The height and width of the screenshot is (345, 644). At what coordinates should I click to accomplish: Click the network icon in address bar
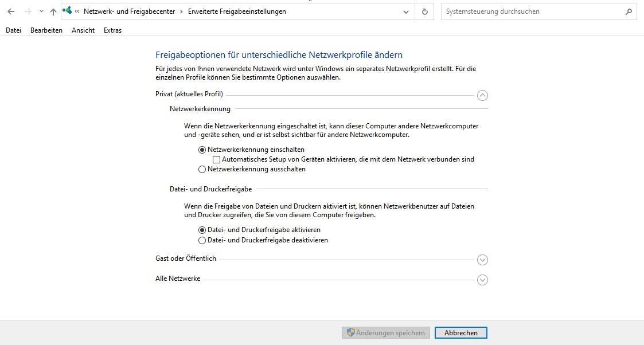point(67,11)
